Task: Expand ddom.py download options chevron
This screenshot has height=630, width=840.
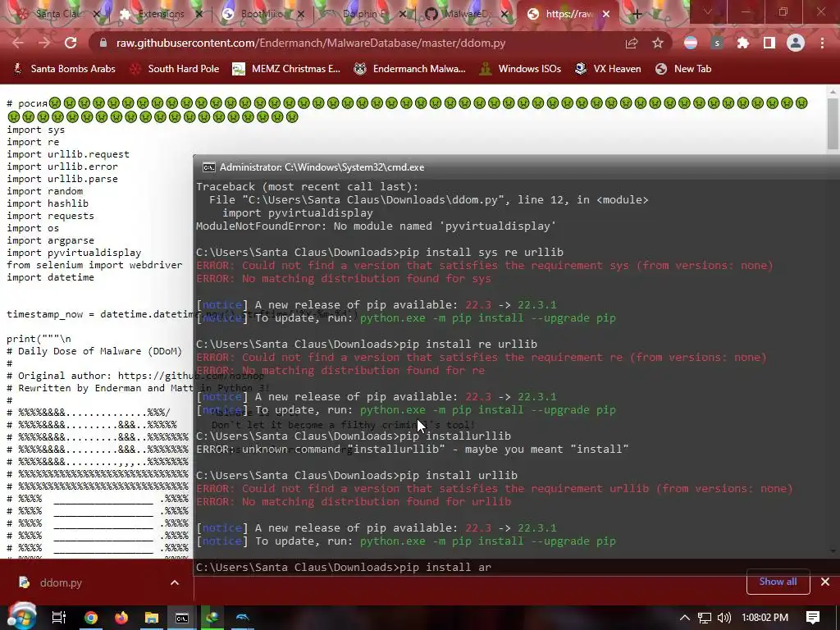Action: [175, 582]
